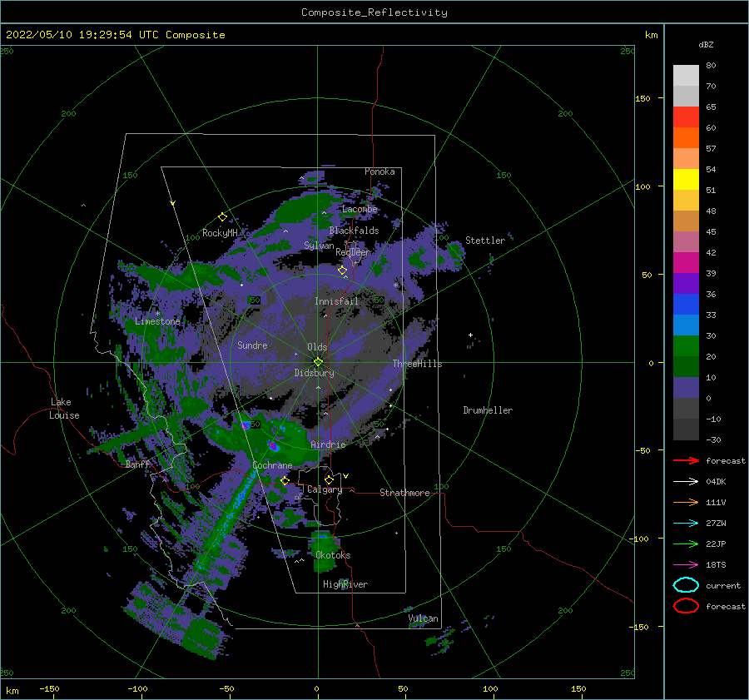Click the Blackfalds city label

tap(354, 231)
